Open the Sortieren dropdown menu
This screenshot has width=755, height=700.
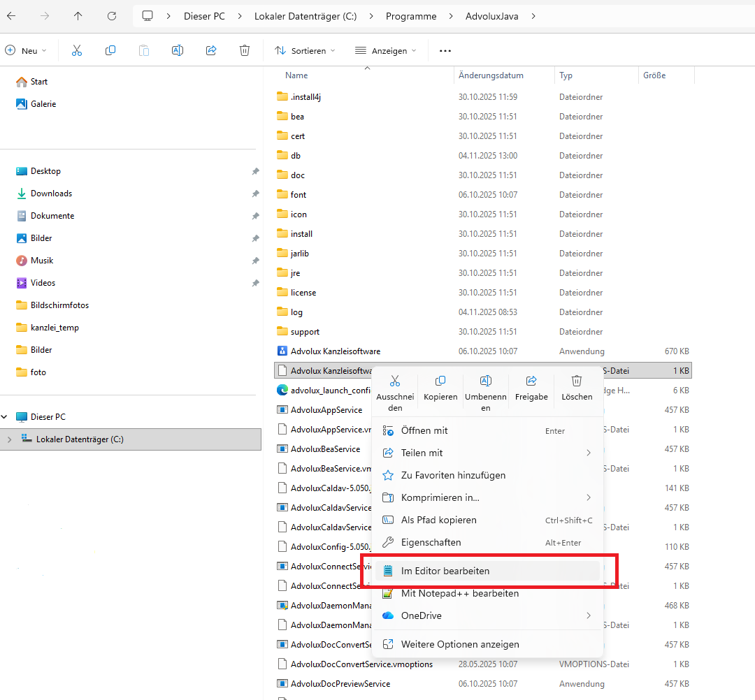tap(305, 50)
